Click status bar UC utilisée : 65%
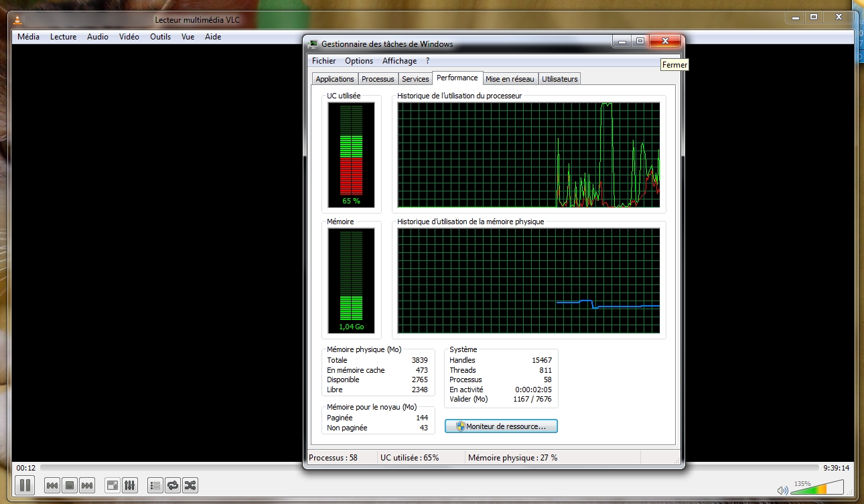 [420, 458]
